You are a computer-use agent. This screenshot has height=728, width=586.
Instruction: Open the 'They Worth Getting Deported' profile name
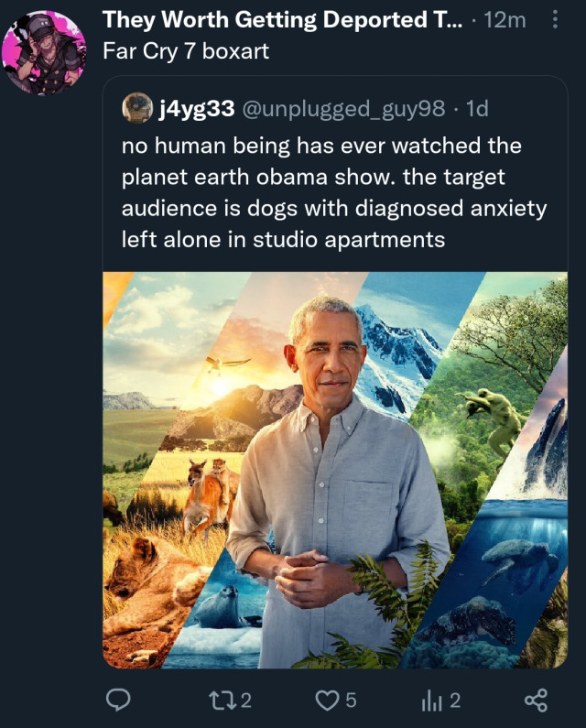pos(282,20)
